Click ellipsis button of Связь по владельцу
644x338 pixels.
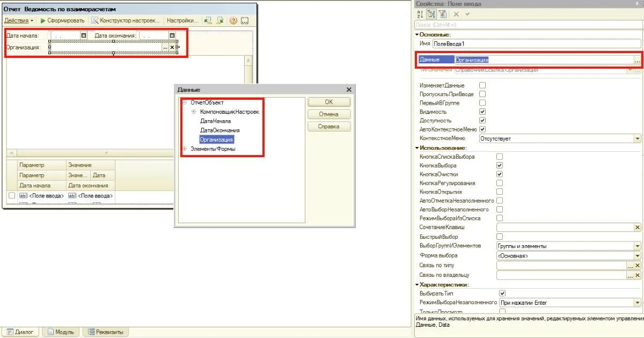tap(630, 275)
